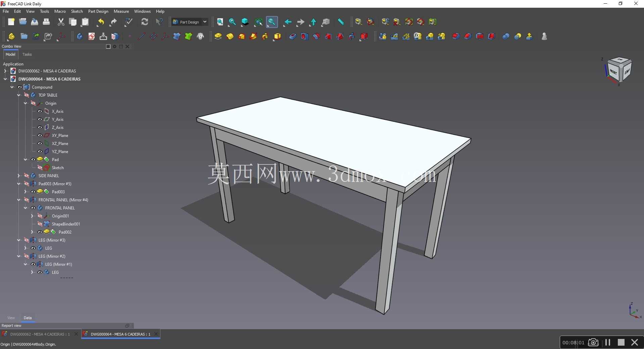
Task: Open the Macro menu
Action: coord(60,11)
